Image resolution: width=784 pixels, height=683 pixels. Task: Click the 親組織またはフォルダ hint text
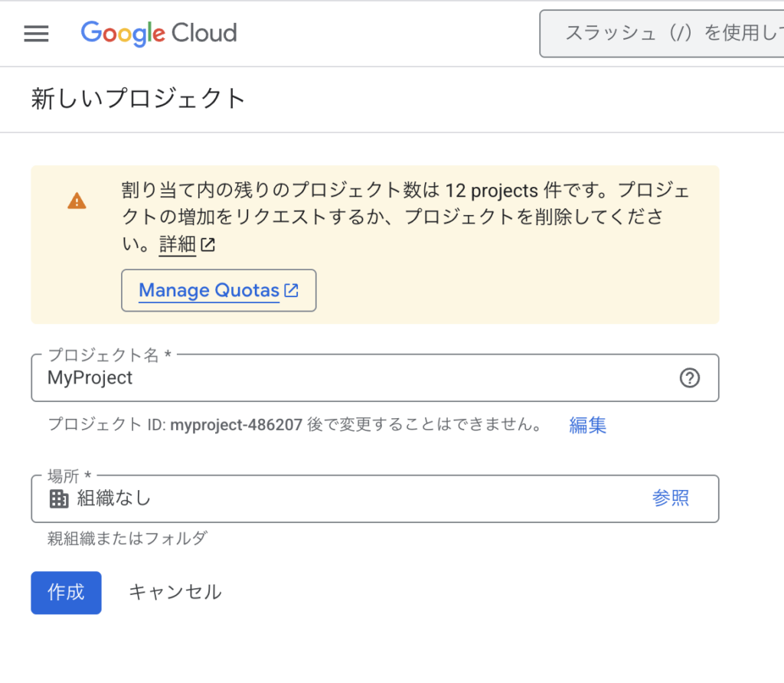(x=127, y=538)
